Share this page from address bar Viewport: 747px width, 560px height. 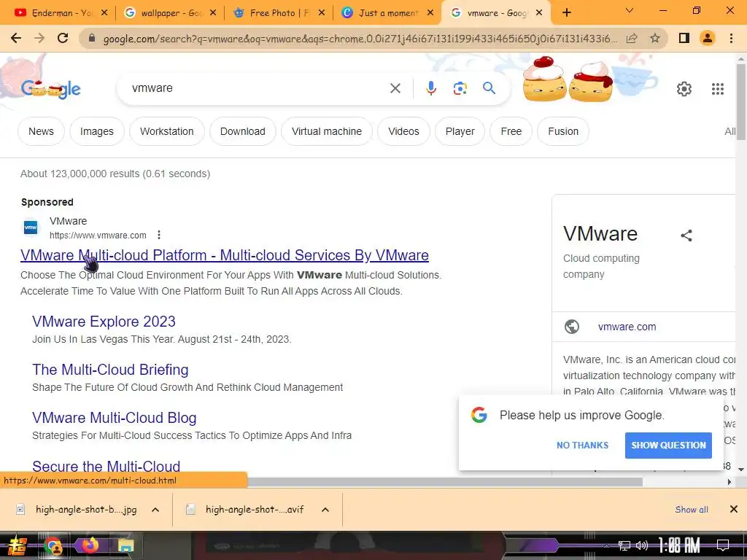[x=632, y=38]
